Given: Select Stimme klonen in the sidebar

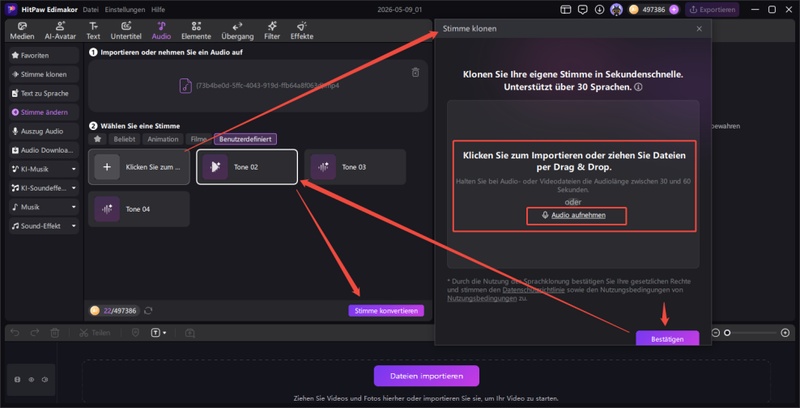Looking at the screenshot, I should 43,74.
